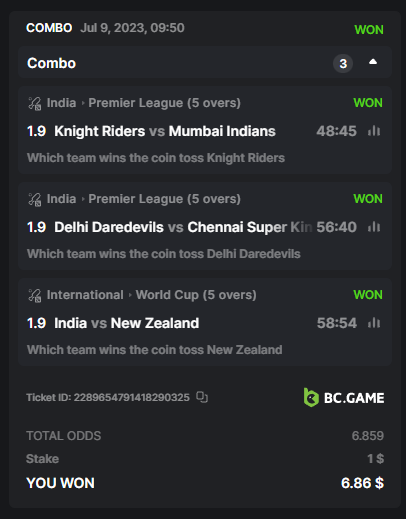The height and width of the screenshot is (519, 406).
Task: Copy the Ticket ID using copy icon
Action: click(x=202, y=397)
